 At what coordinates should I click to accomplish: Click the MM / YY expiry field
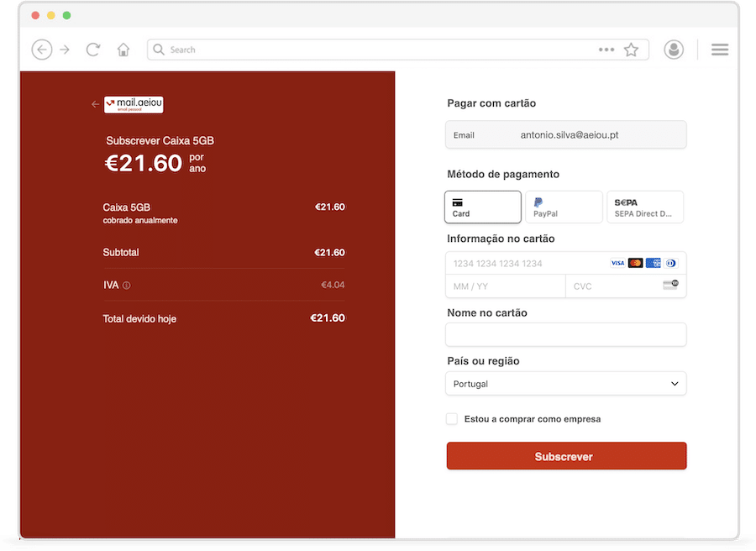[x=505, y=286]
